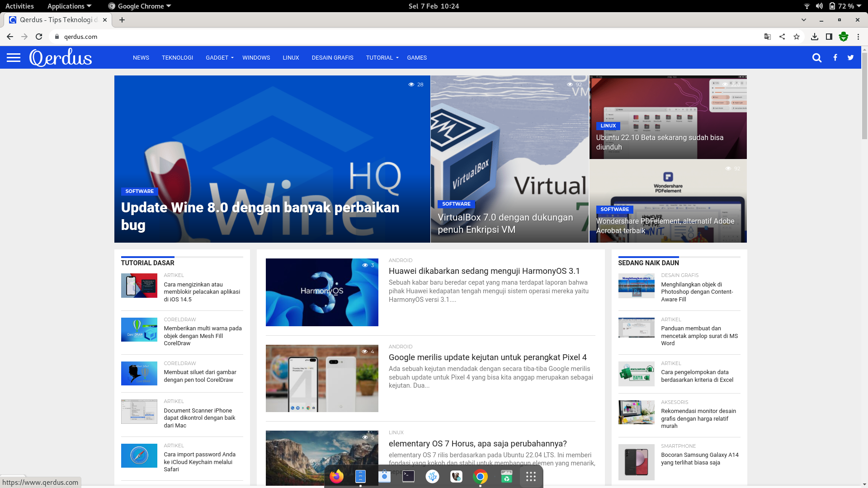Open the Wi-Fi status icon in top bar

[807, 6]
